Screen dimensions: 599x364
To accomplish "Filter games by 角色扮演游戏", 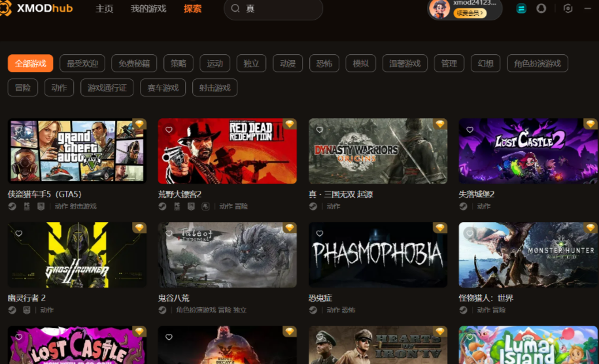I will (537, 63).
